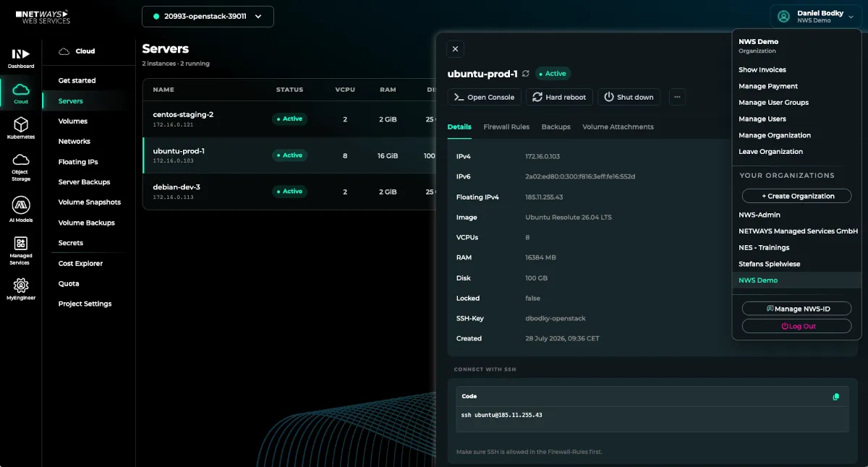Image resolution: width=868 pixels, height=467 pixels.
Task: Sort servers by the VCPU column header
Action: pyautogui.click(x=345, y=90)
